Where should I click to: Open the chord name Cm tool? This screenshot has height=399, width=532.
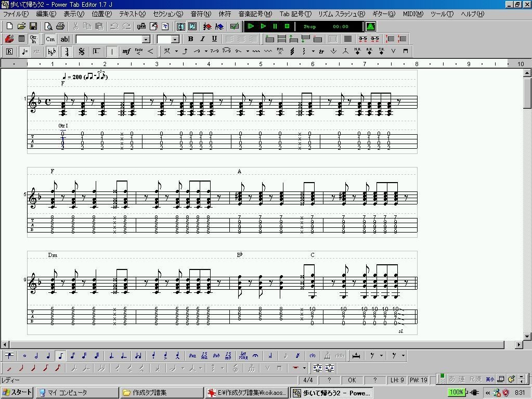50,39
